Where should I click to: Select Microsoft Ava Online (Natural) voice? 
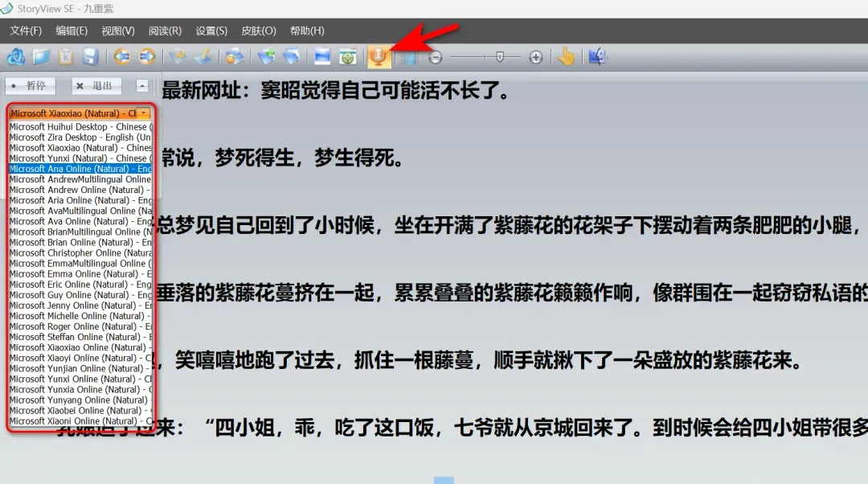coord(80,222)
